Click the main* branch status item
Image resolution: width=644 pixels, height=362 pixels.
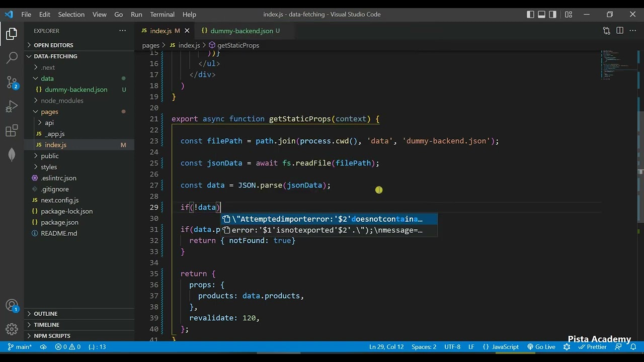(x=19, y=347)
